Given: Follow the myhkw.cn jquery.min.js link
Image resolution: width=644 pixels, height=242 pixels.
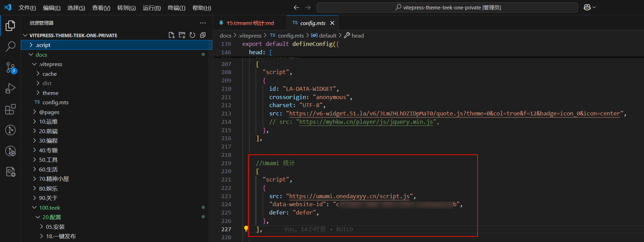Looking at the screenshot, I should 366,122.
